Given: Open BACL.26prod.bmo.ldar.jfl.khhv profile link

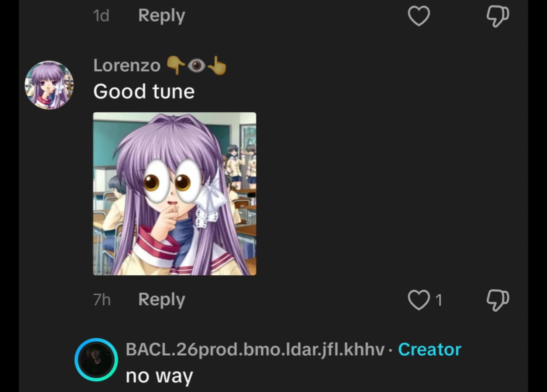Looking at the screenshot, I should coord(255,349).
